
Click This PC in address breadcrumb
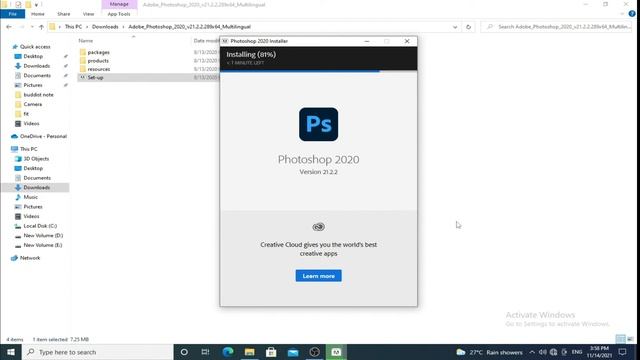tap(73, 27)
